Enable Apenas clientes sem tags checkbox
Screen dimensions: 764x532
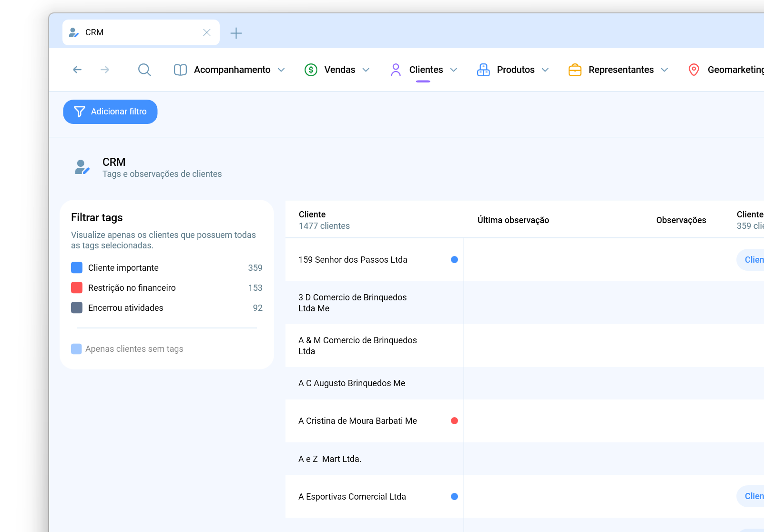pos(76,349)
